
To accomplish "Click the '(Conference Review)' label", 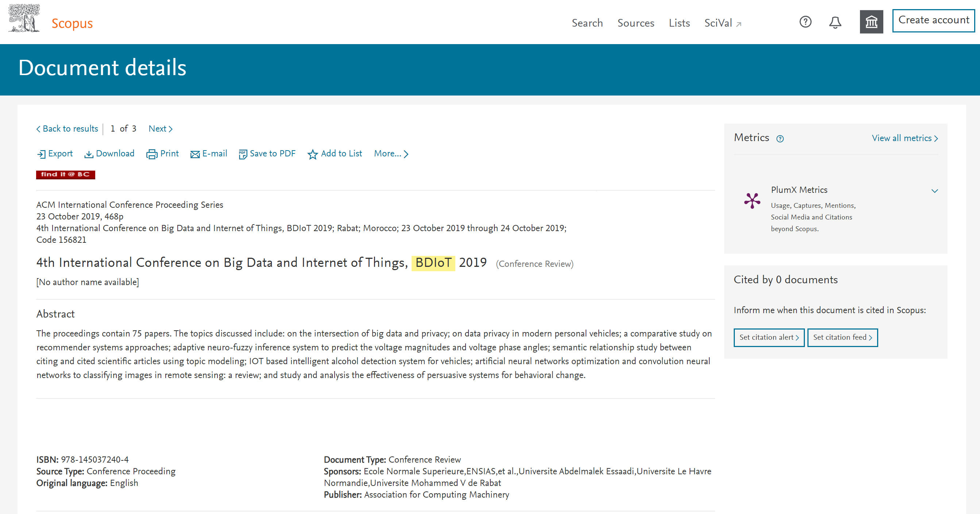I will pos(535,264).
